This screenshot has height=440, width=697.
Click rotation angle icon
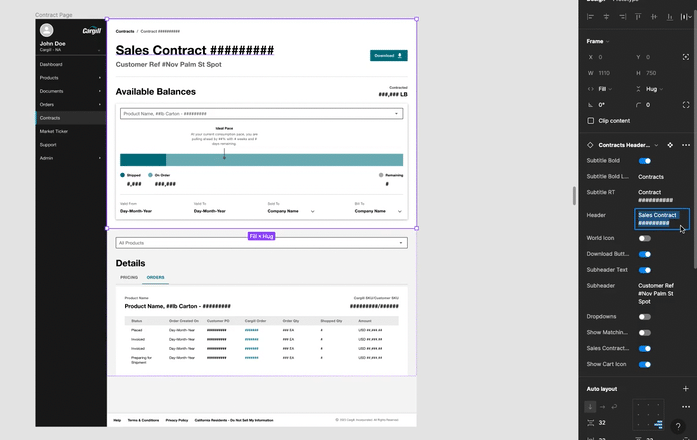[x=590, y=105]
